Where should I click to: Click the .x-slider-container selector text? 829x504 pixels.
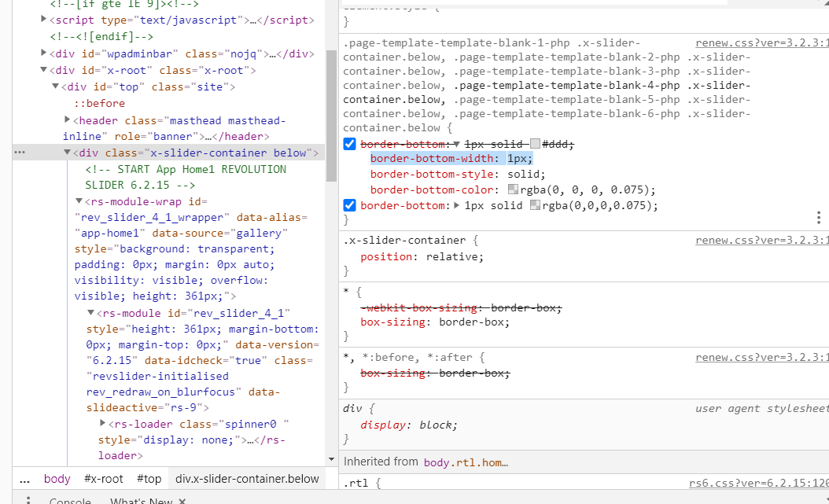(404, 241)
